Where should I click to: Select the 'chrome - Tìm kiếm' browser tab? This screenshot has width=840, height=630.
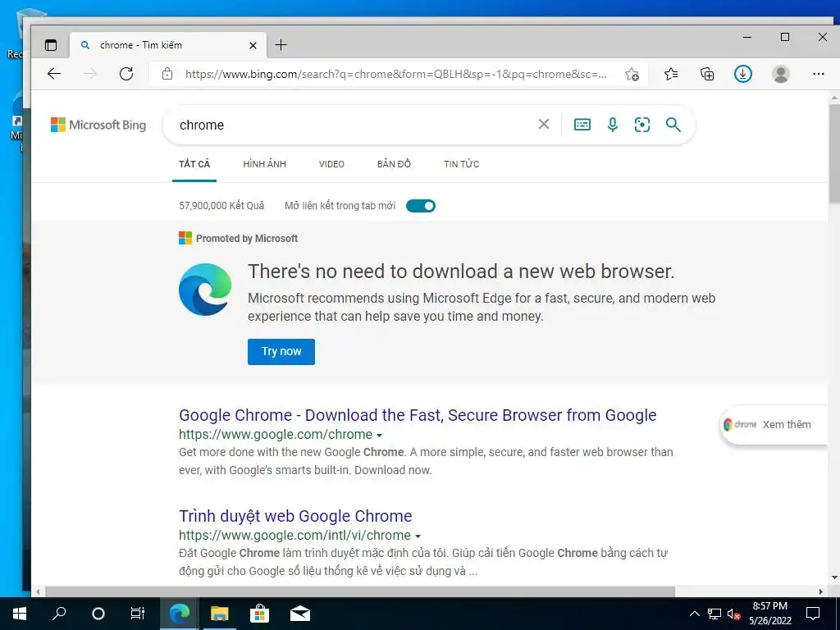pos(167,45)
